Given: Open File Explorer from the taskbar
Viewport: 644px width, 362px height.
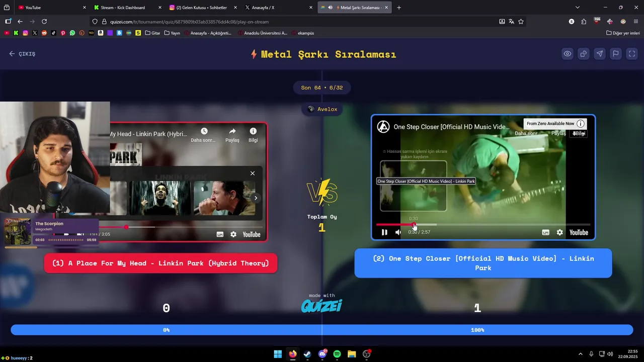Looking at the screenshot, I should click(352, 354).
